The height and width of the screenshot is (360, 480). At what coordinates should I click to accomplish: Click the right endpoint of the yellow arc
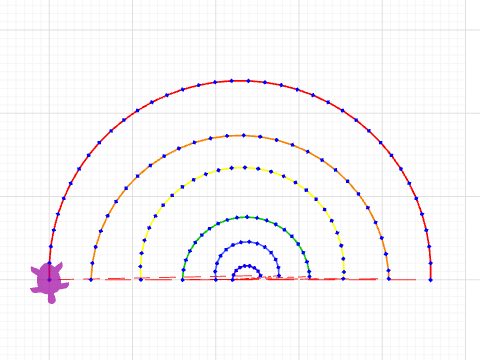click(343, 278)
